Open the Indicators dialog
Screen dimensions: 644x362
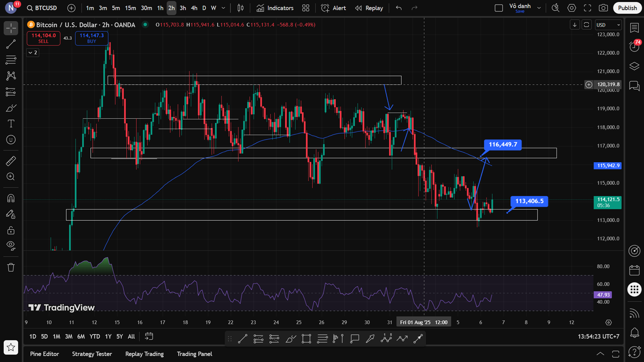point(275,8)
